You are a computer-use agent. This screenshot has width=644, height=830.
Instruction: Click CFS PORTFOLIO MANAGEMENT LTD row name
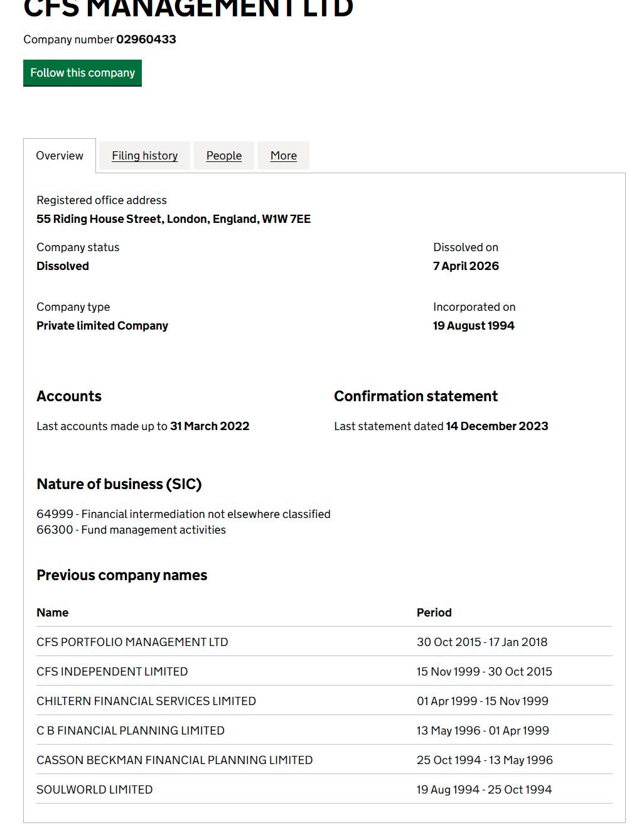pos(132,642)
